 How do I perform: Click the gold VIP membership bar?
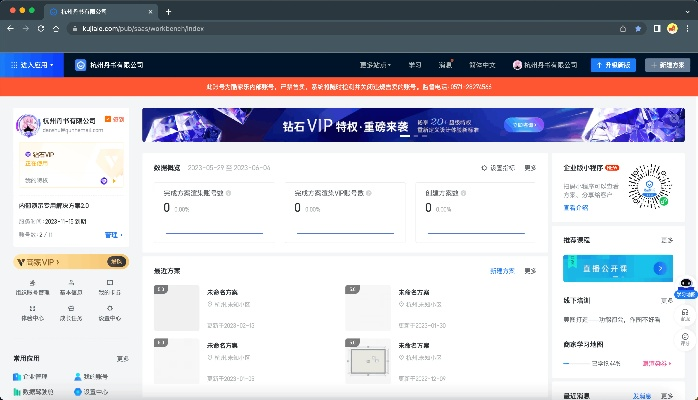70,262
